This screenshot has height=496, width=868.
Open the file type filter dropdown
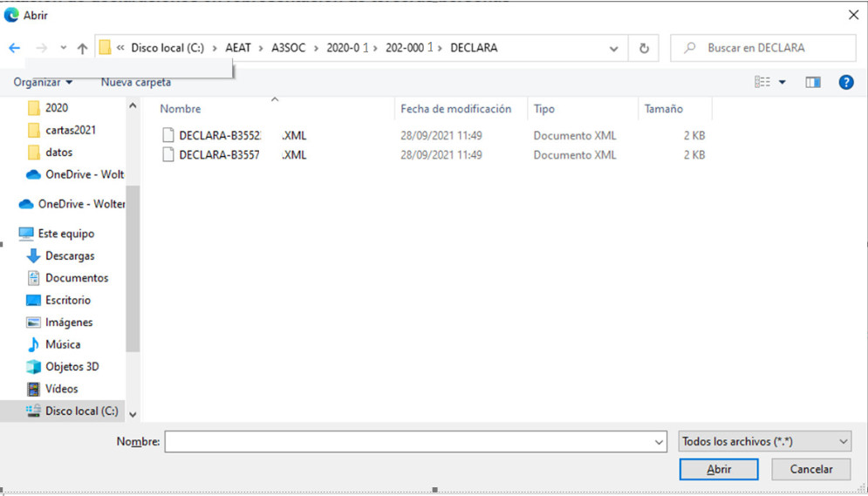coord(764,441)
